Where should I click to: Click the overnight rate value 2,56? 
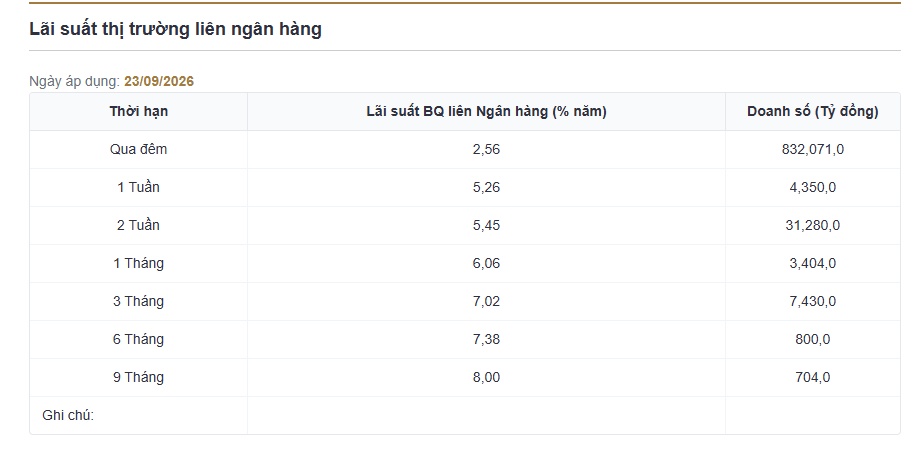[486, 149]
